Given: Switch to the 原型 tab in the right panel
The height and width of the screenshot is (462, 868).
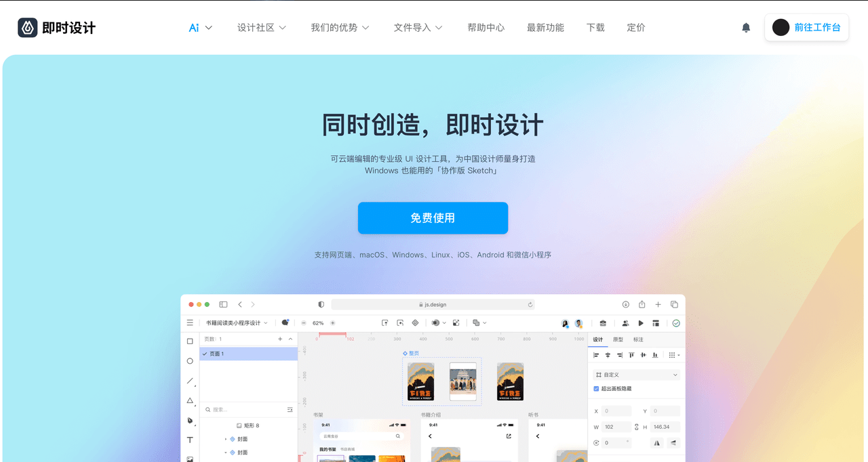Looking at the screenshot, I should tap(618, 339).
